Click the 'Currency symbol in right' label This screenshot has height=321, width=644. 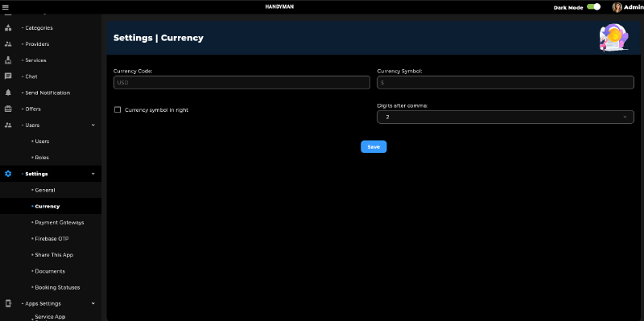point(156,110)
